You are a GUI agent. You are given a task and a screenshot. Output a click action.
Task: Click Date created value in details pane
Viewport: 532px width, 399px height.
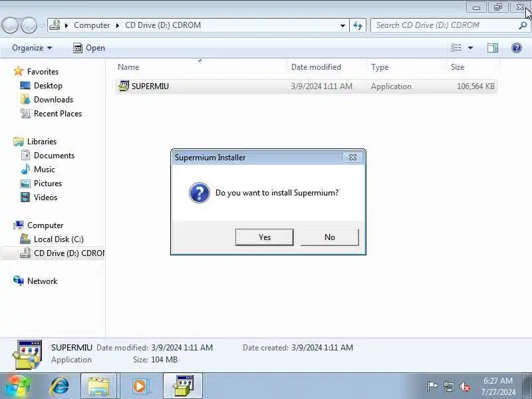point(322,347)
